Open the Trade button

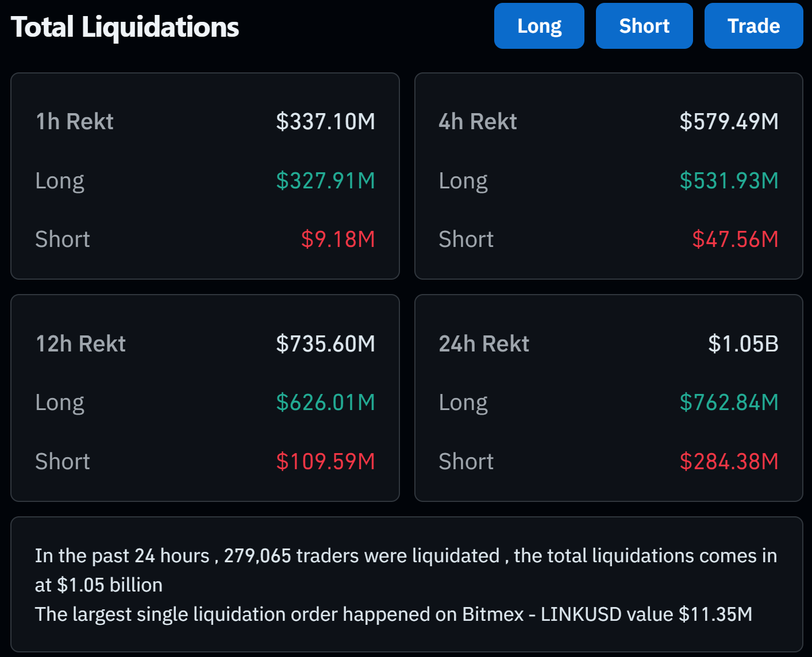tap(753, 26)
